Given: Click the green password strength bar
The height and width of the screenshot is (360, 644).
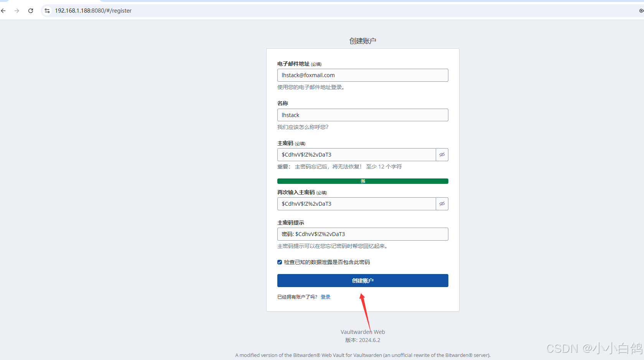Looking at the screenshot, I should pyautogui.click(x=362, y=181).
